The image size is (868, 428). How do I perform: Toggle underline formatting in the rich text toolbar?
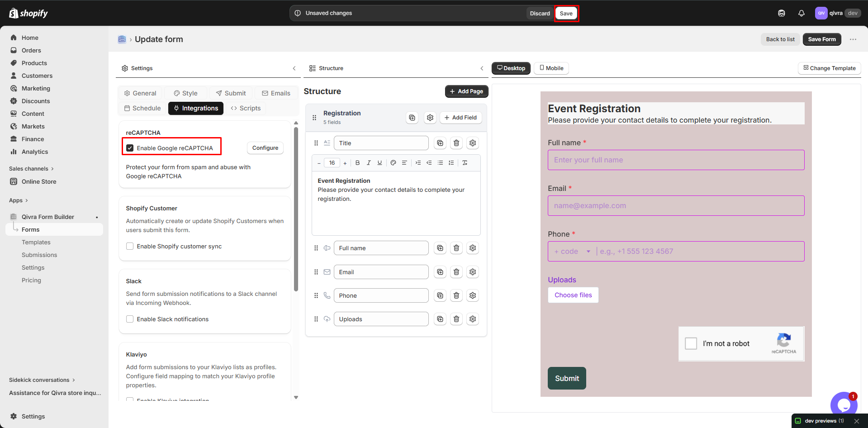click(x=379, y=163)
